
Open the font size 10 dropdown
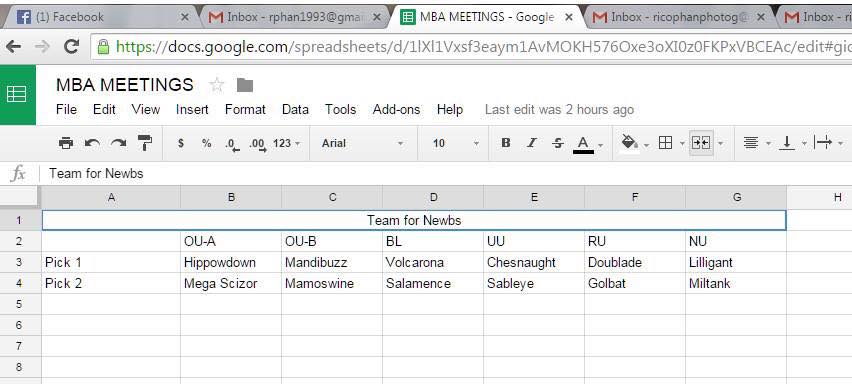pos(455,143)
